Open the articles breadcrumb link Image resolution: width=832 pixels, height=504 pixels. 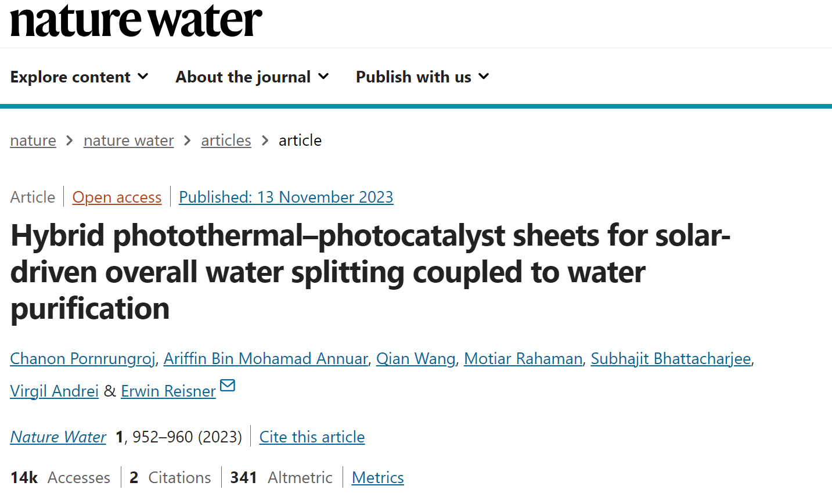[226, 141]
